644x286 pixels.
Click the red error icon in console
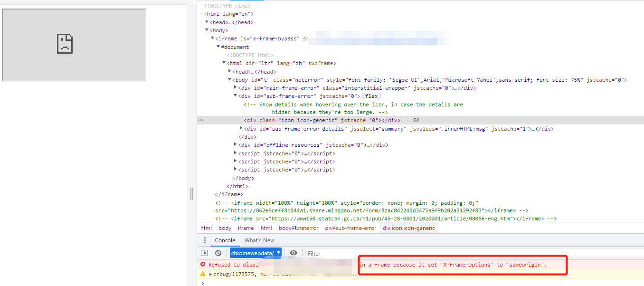[x=203, y=265]
